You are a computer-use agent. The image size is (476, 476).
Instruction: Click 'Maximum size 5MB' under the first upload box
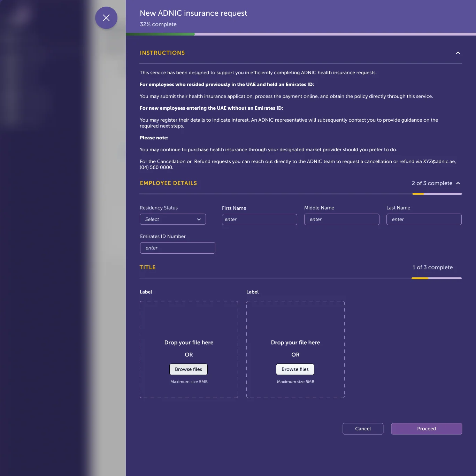point(189,382)
